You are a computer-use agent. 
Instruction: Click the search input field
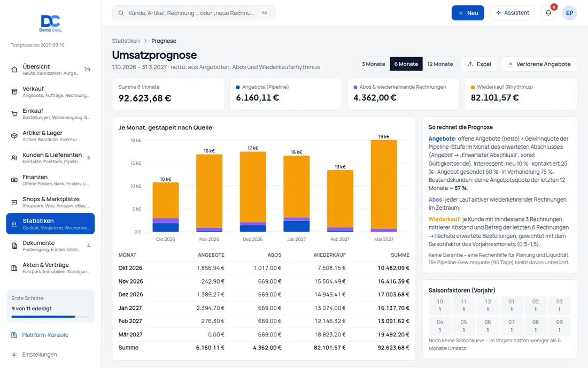[x=194, y=13]
